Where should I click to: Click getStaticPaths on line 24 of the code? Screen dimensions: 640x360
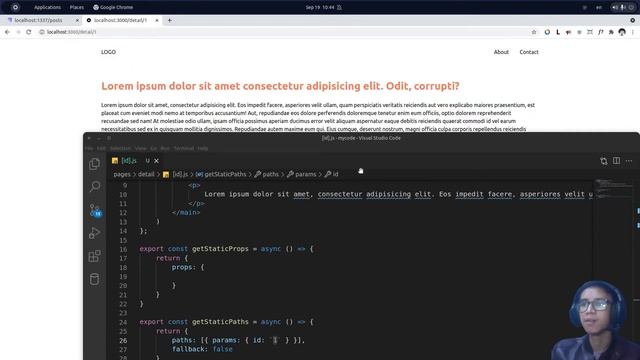(220, 322)
